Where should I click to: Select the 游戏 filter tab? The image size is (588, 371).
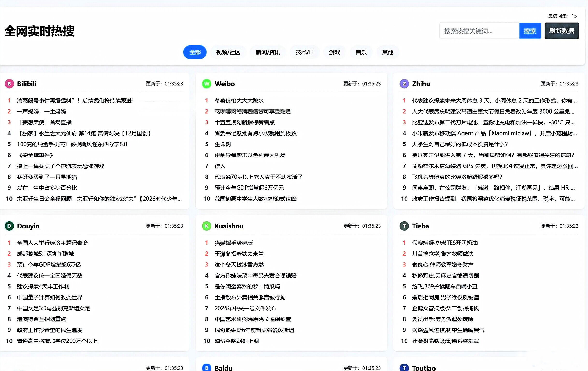[334, 52]
